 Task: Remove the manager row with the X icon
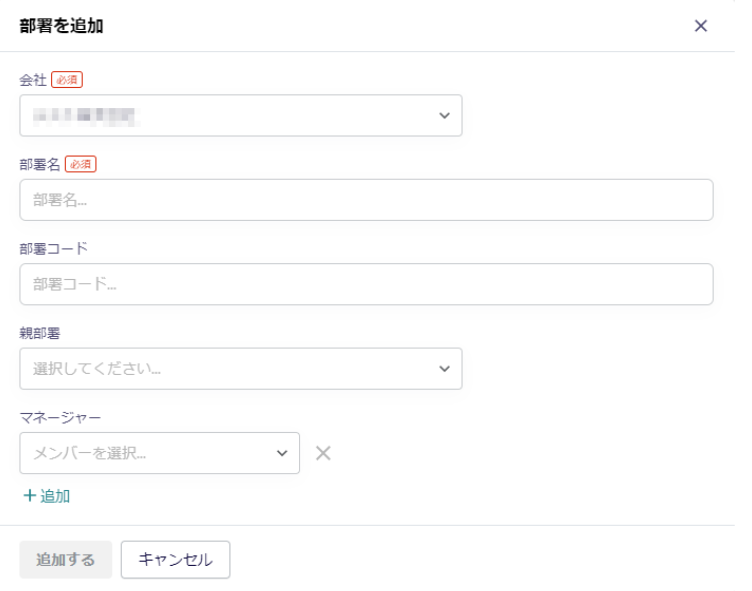point(323,453)
